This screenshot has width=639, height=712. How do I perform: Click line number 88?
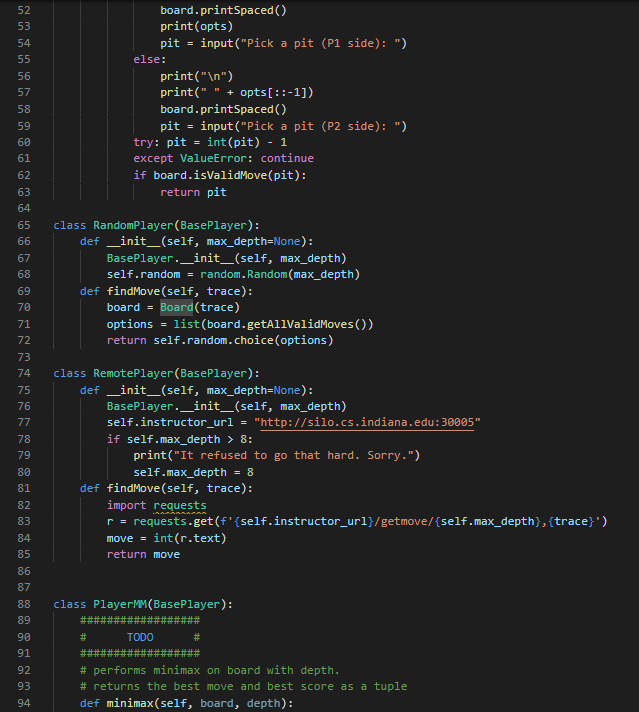(24, 604)
